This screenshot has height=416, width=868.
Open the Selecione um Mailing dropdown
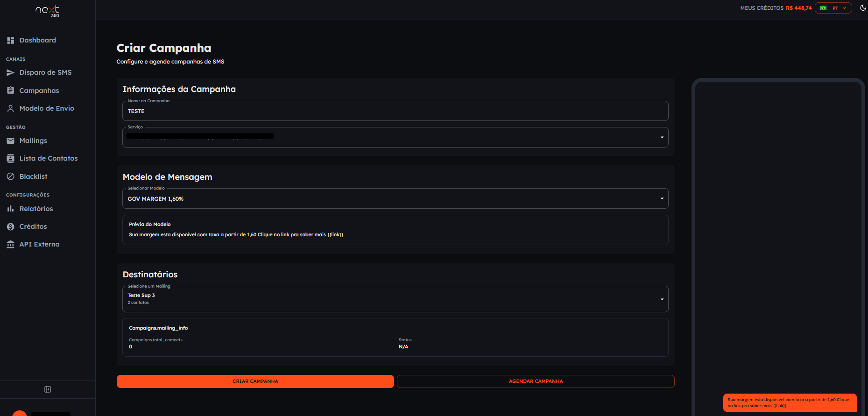[395, 299]
